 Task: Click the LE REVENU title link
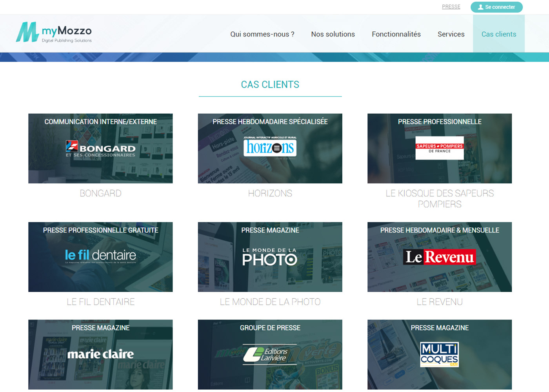tap(440, 302)
